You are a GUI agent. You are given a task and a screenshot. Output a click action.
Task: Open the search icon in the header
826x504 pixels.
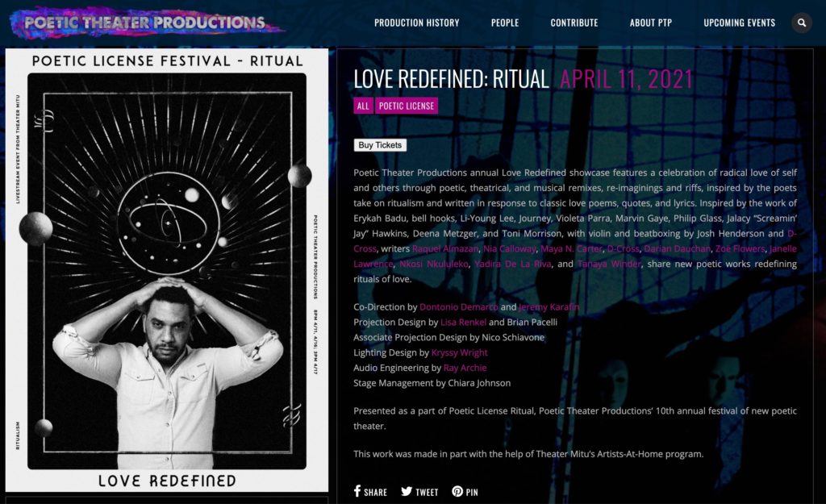point(802,23)
